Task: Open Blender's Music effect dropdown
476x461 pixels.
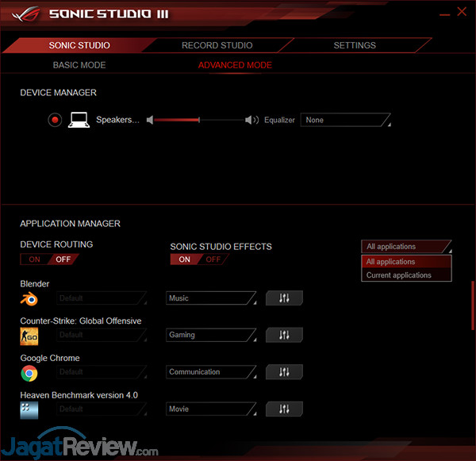Action: tap(211, 298)
